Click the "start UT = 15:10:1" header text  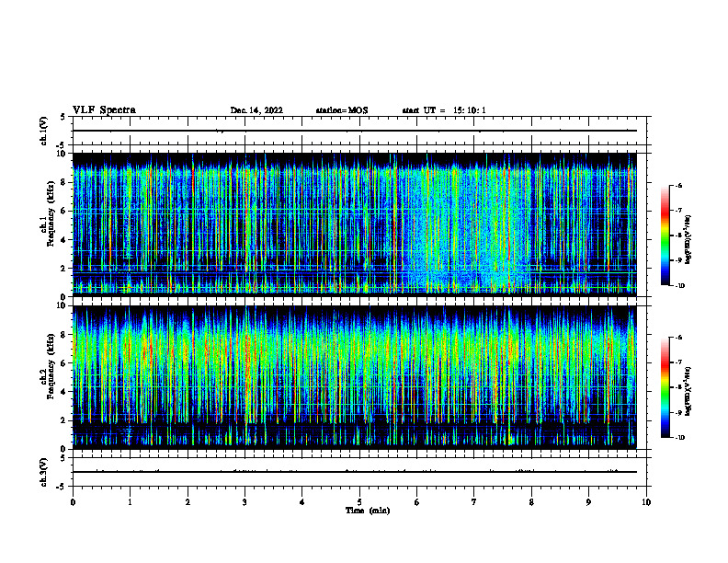(444, 110)
